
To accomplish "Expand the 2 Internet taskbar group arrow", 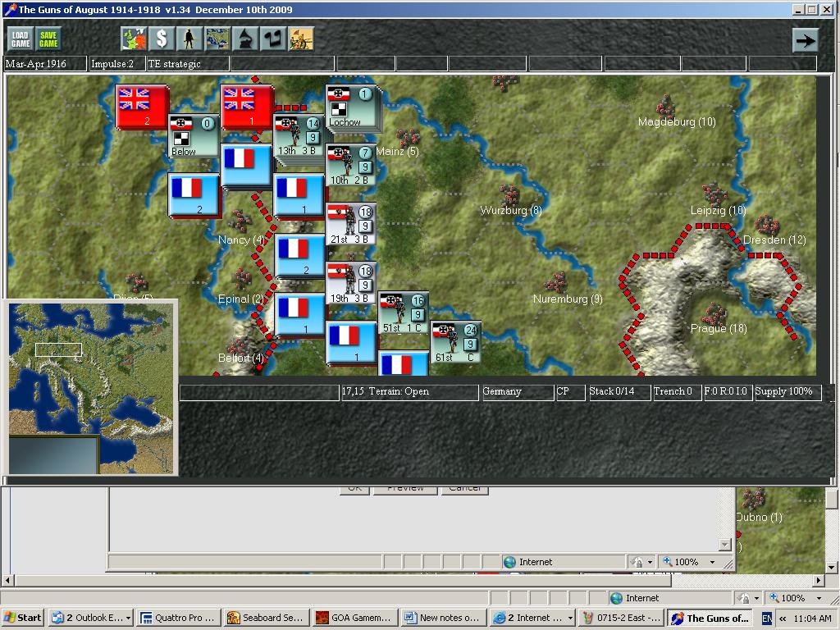I will pos(570,619).
